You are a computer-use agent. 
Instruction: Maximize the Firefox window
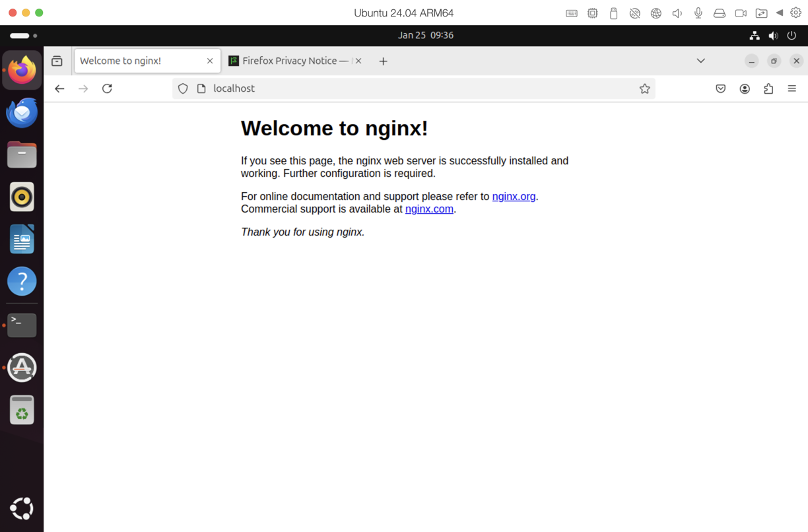point(774,61)
